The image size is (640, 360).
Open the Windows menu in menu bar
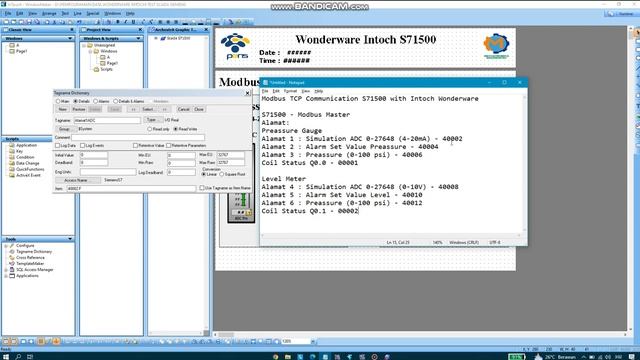[x=112, y=13]
